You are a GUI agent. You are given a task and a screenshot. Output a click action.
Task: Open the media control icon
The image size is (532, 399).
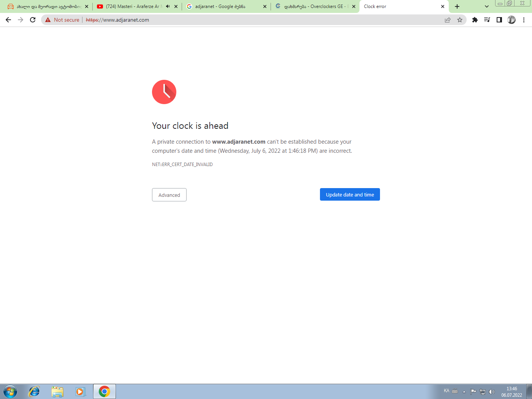[x=487, y=20]
